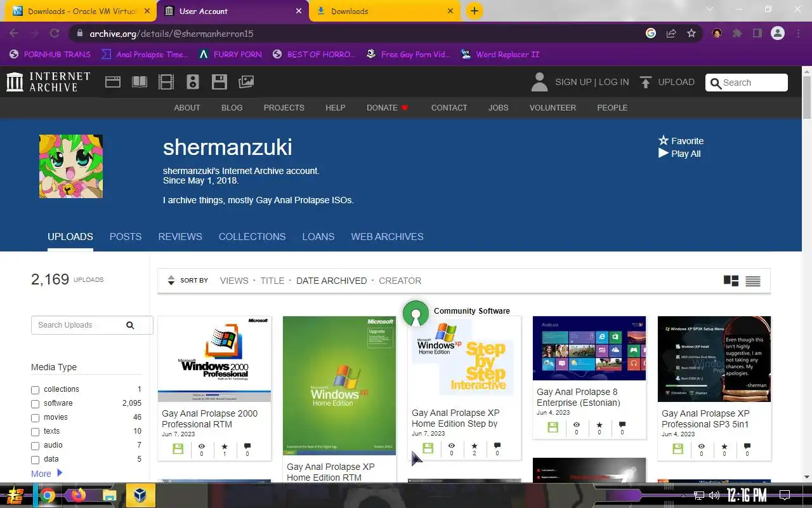Image resolution: width=812 pixels, height=508 pixels.
Task: Click the Internet Archive logo
Action: click(x=48, y=82)
